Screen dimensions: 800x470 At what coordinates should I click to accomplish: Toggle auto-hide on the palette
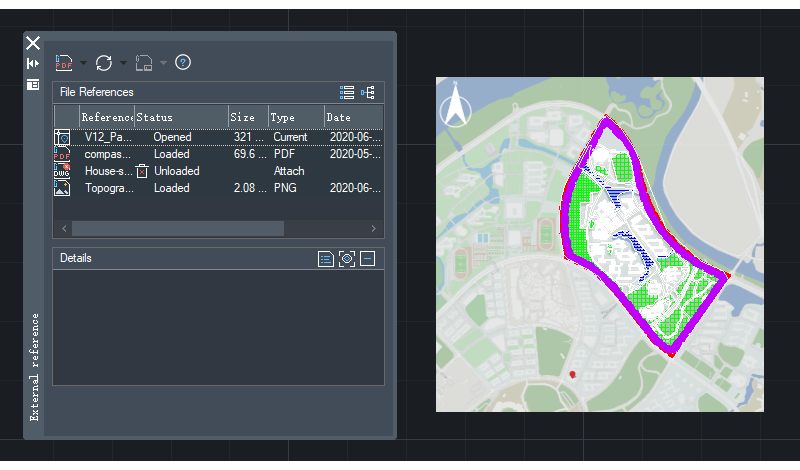pos(33,64)
